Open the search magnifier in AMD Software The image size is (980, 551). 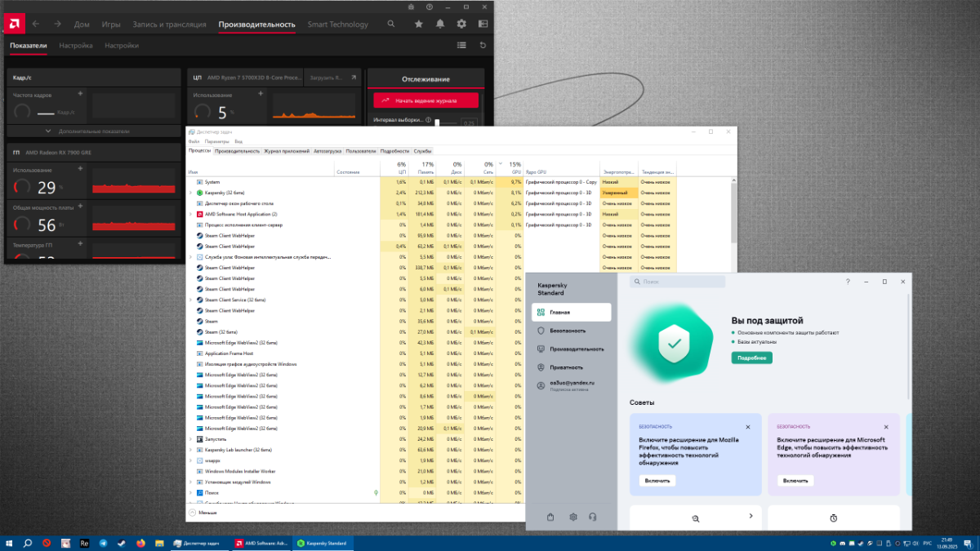pos(391,24)
